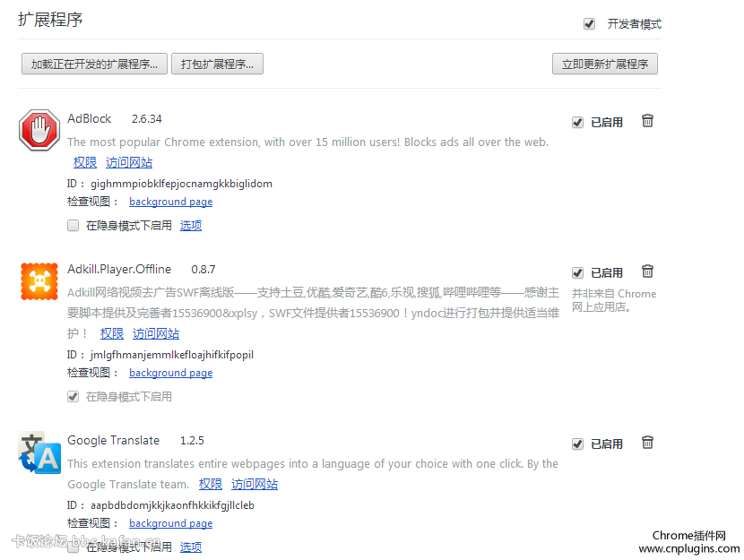Remove Adkill.Player.Offline with trash icon

(x=647, y=271)
